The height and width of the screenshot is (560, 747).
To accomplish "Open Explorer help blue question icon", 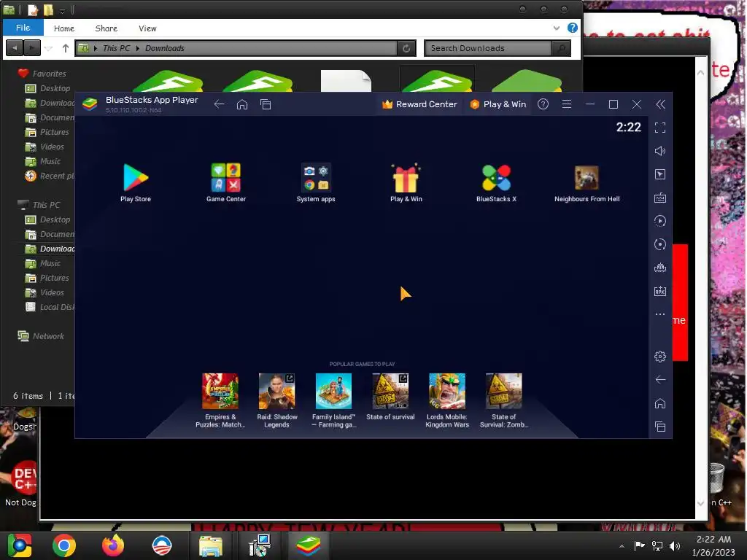I will (573, 28).
